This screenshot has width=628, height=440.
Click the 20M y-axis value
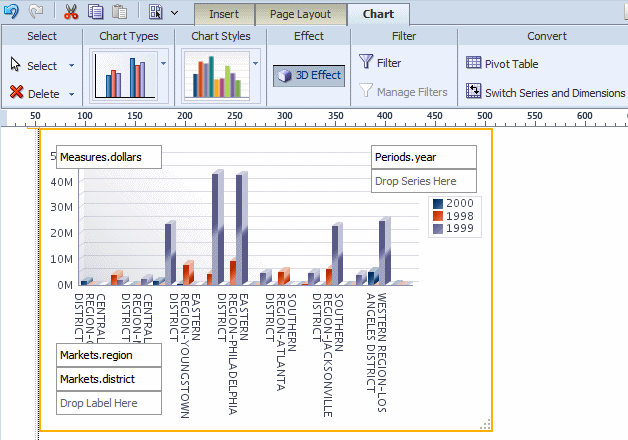pyautogui.click(x=62, y=233)
